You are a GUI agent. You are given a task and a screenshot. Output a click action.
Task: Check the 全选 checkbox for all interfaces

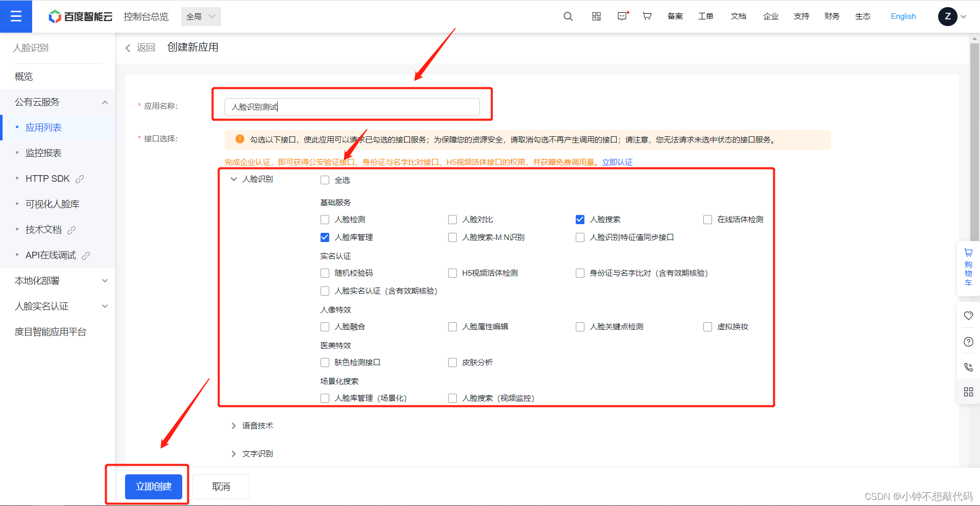click(325, 180)
